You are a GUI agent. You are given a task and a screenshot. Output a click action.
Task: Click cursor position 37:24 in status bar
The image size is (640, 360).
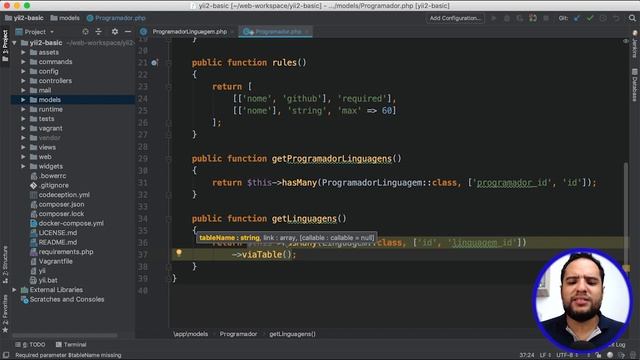(527, 355)
